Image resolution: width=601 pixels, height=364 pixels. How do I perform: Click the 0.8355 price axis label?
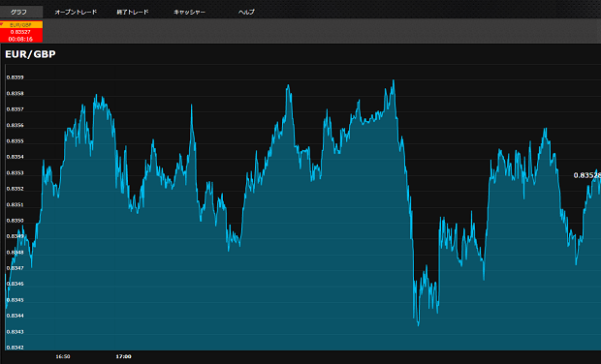(x=15, y=141)
